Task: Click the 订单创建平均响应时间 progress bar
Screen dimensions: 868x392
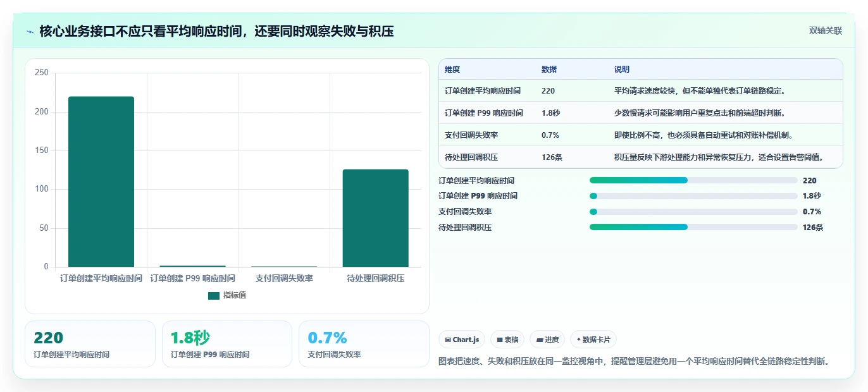Action: click(x=693, y=180)
